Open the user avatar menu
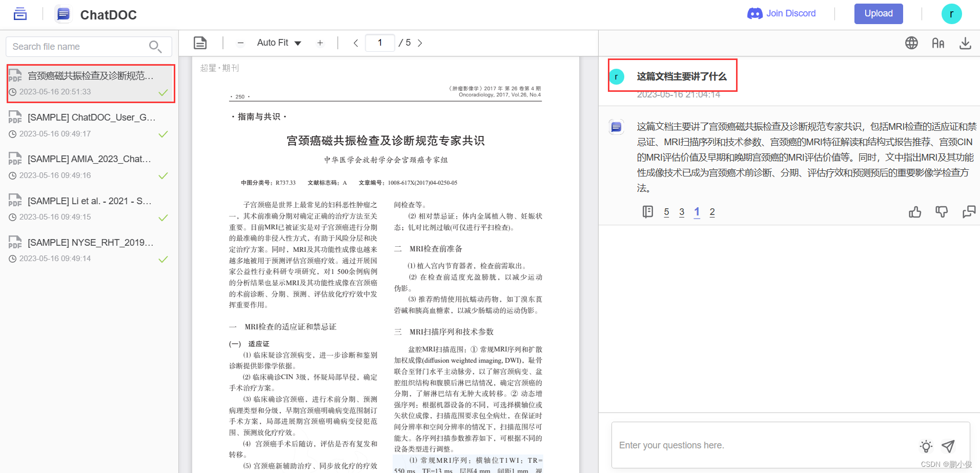Screen dimensions: 980x473 [x=951, y=14]
